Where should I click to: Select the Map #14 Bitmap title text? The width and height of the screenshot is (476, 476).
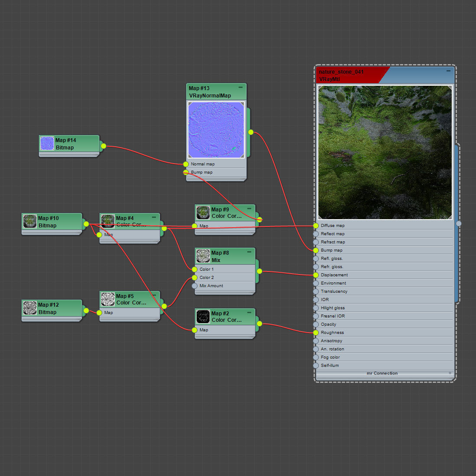(x=65, y=144)
